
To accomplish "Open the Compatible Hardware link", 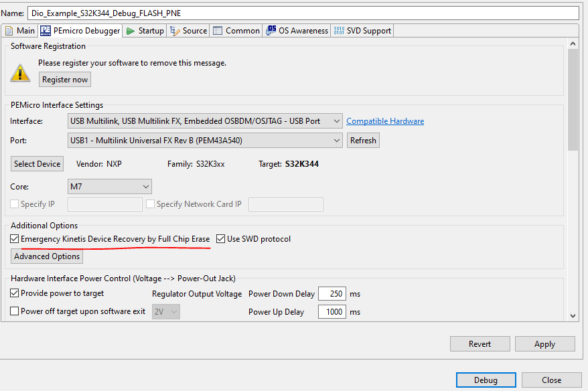I will [x=384, y=121].
